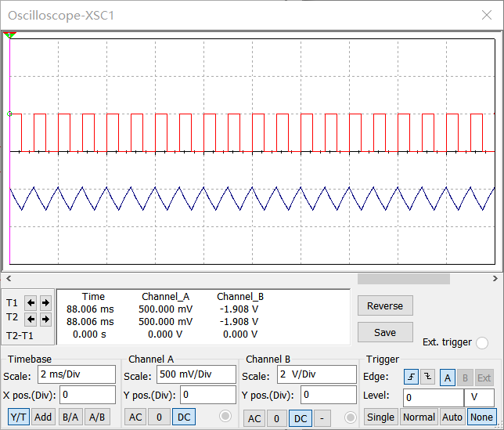Select falling edge trigger icon
Image resolution: width=504 pixels, height=430 pixels.
click(427, 377)
